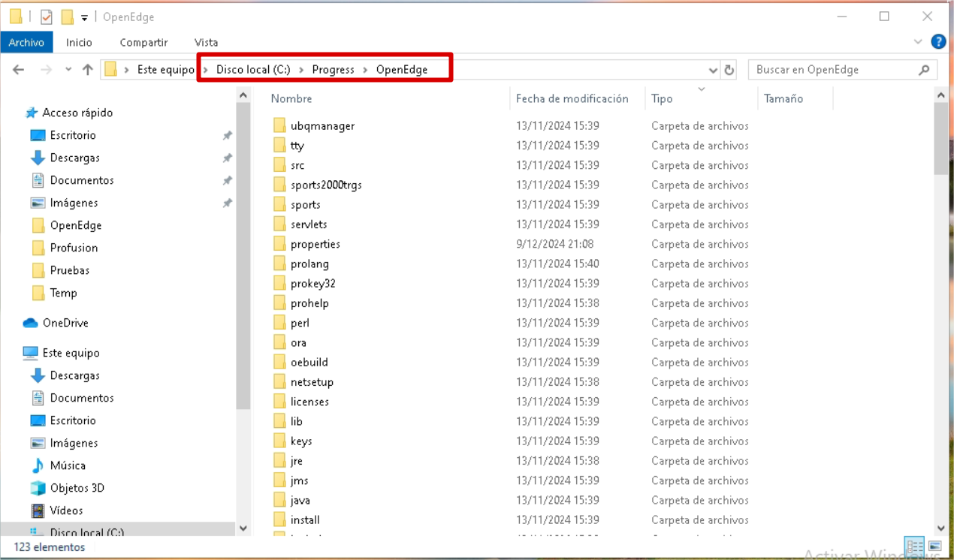
Task: Switch to large icons view in status bar
Action: (x=935, y=546)
